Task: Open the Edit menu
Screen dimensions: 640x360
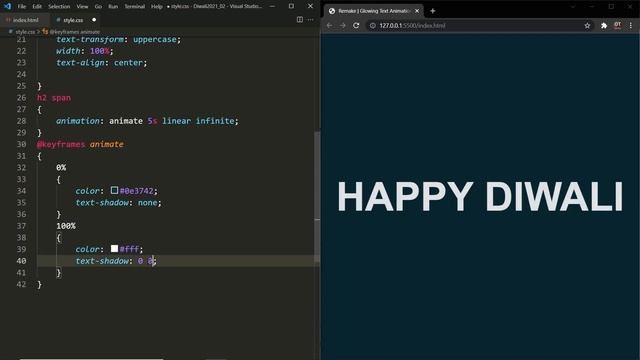Action: [37, 7]
